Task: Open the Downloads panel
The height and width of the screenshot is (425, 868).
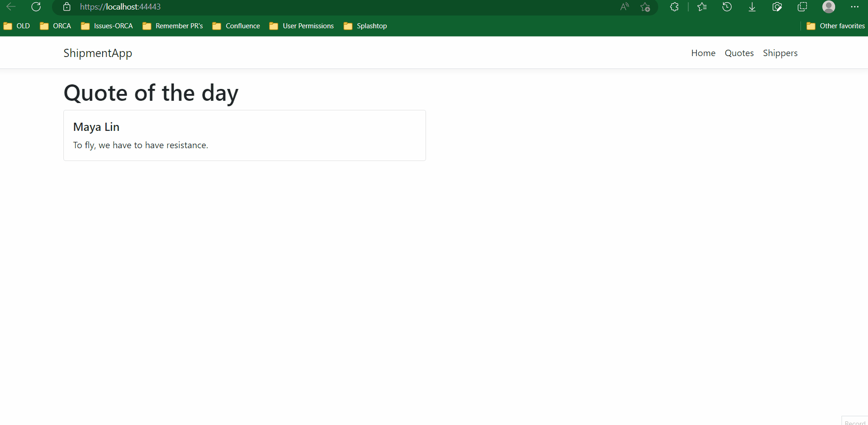Action: pyautogui.click(x=752, y=7)
